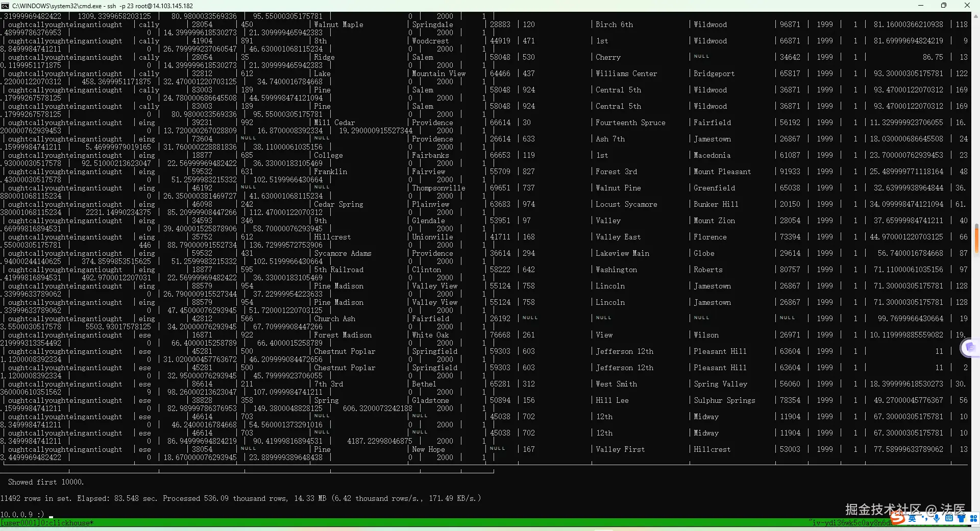Select the 'Gladstone' cell

point(430,400)
